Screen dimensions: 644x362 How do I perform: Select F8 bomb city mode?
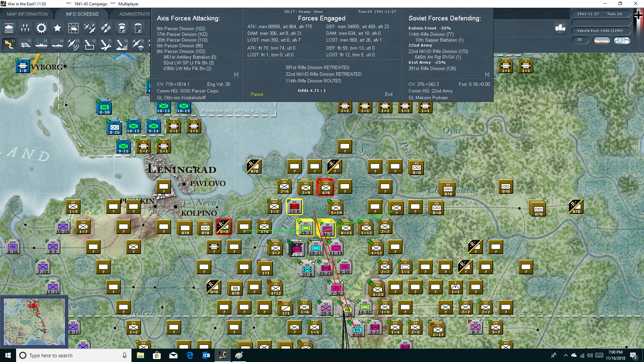(122, 44)
